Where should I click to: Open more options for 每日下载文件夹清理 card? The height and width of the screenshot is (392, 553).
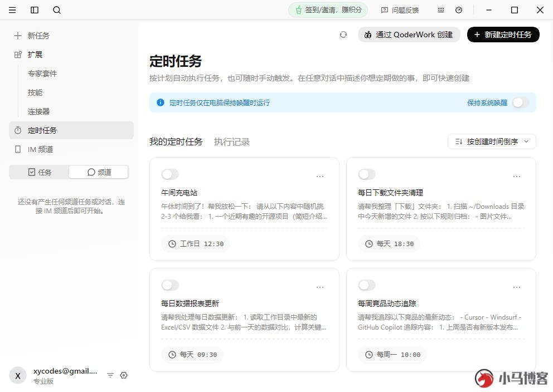pos(517,177)
